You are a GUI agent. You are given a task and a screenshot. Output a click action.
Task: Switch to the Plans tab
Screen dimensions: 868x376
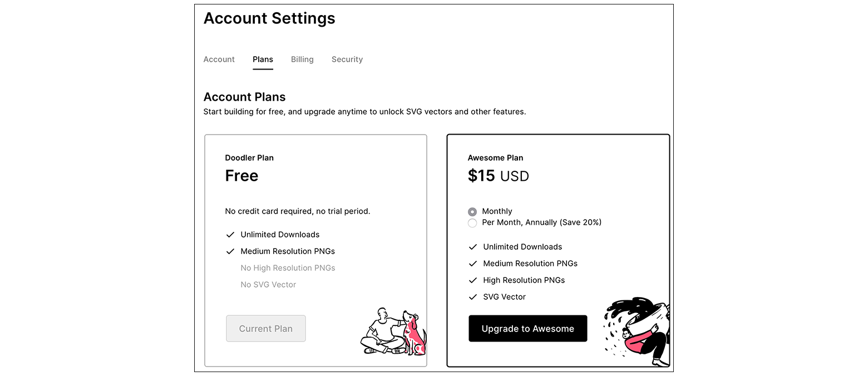(263, 60)
